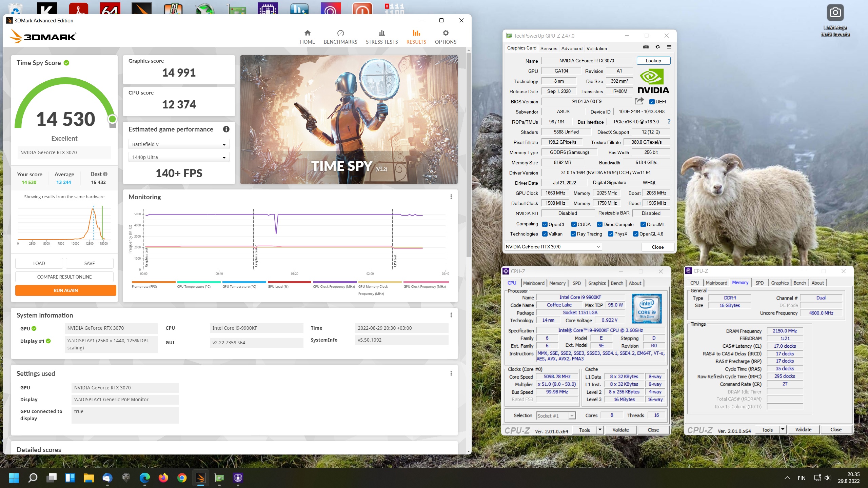
Task: Open SPD tab in right CPU-Z window
Action: pos(759,283)
